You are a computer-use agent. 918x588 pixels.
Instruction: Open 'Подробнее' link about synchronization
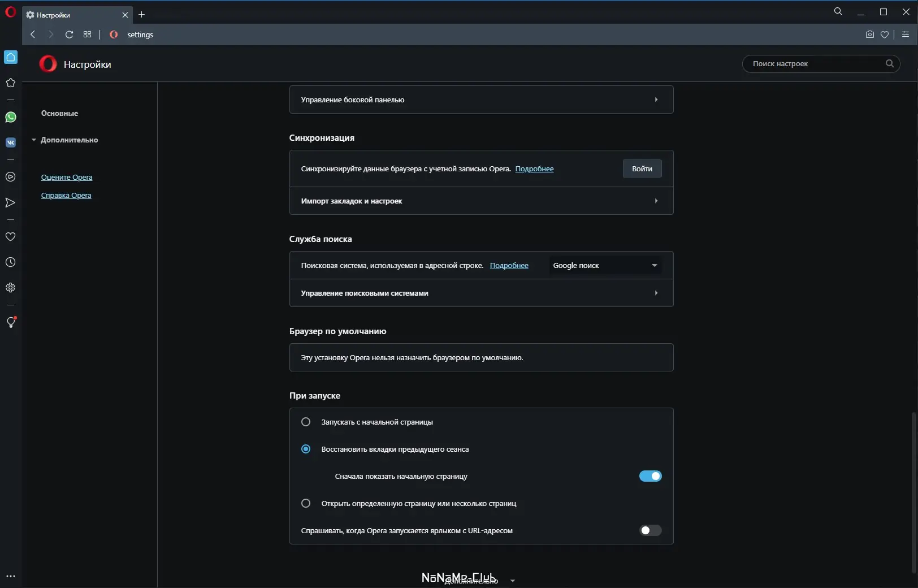[x=534, y=168]
